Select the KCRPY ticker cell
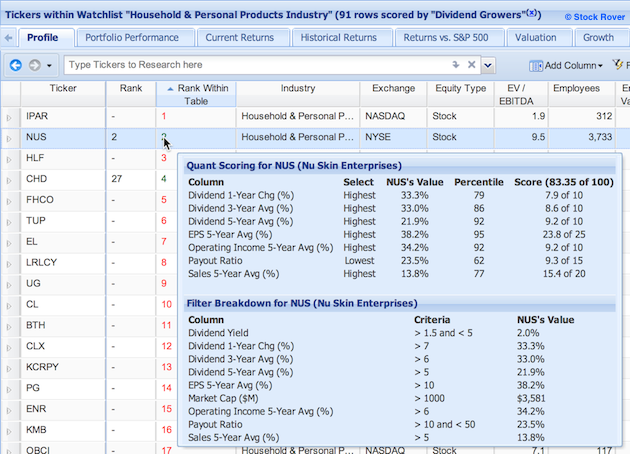Screen dimensions: 630x454 [63, 367]
